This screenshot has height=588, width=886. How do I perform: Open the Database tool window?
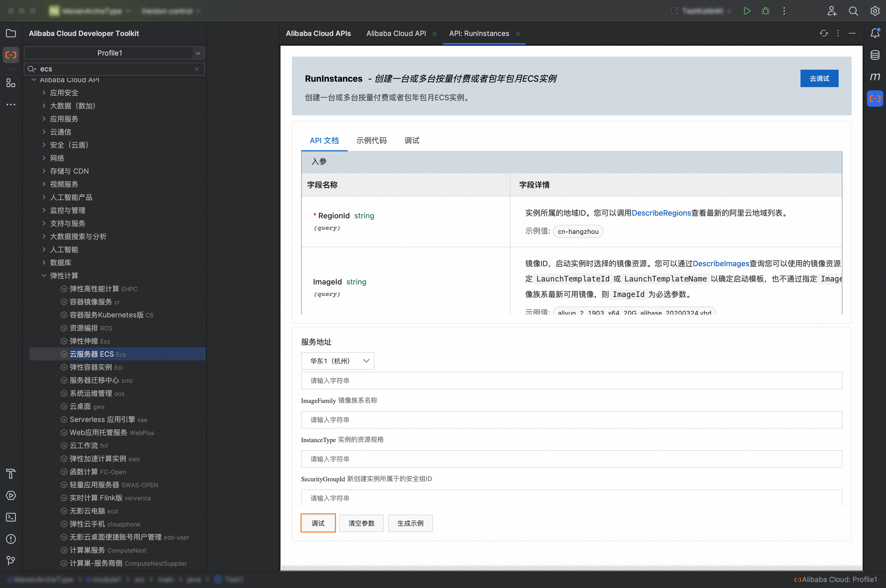click(875, 55)
